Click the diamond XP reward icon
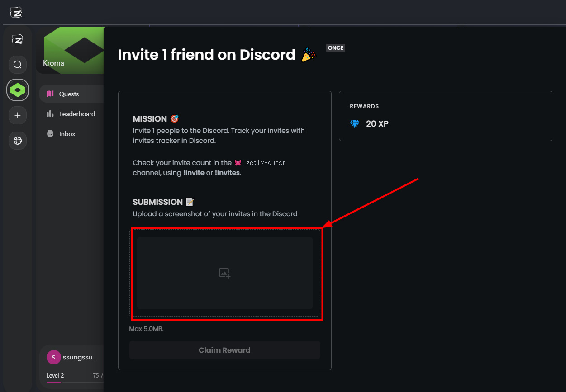 pyautogui.click(x=355, y=123)
